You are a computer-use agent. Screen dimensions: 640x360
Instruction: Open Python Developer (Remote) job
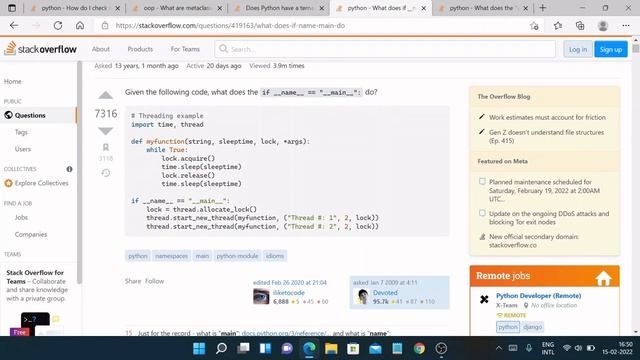538,296
